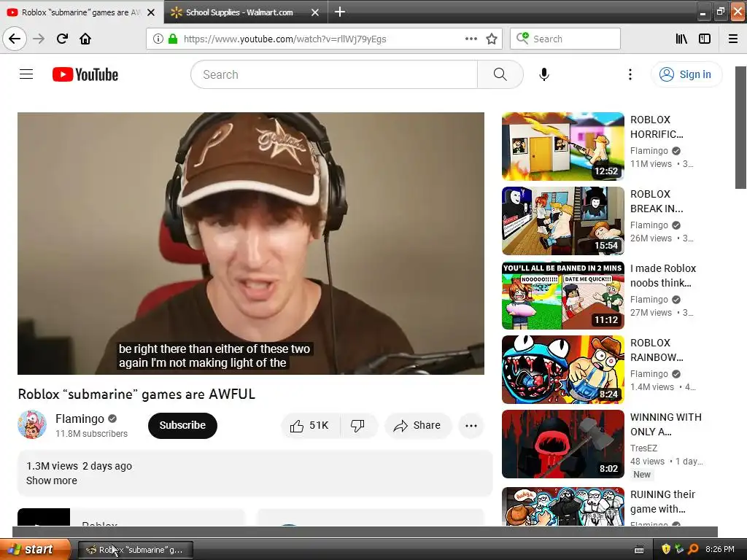The image size is (747, 560).
Task: Close the Roblox submarine YouTube tab
Action: [x=151, y=12]
